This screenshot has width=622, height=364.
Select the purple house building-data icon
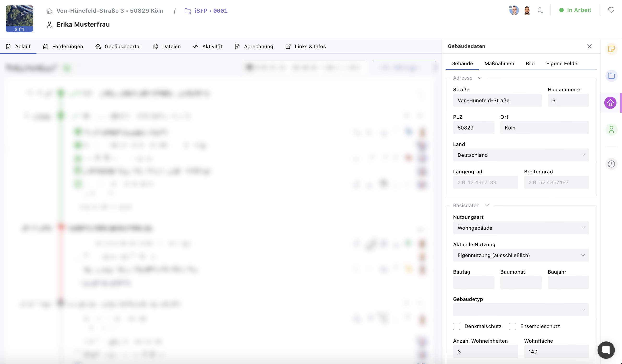[x=610, y=103]
